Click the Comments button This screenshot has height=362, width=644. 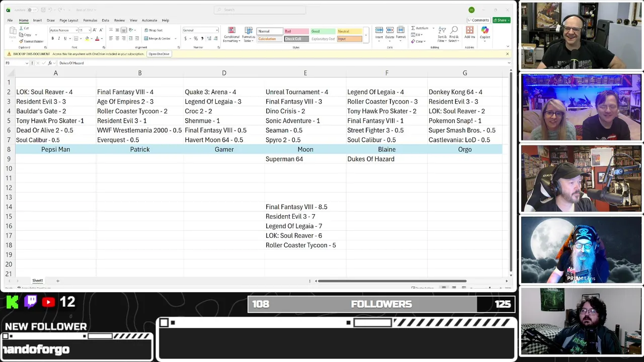(478, 20)
